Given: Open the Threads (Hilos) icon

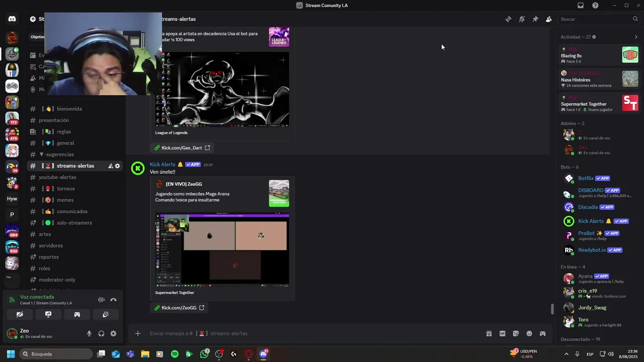Looking at the screenshot, I should point(508,19).
